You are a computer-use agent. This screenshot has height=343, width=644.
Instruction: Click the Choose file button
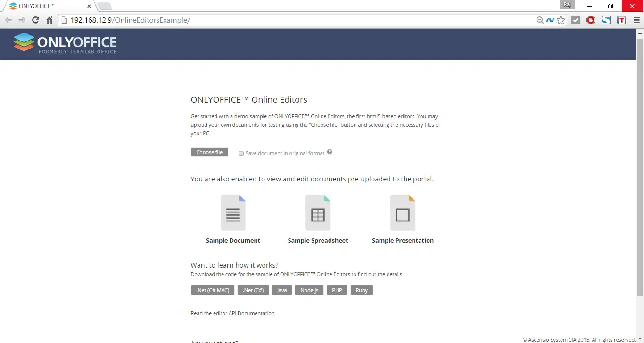[209, 152]
